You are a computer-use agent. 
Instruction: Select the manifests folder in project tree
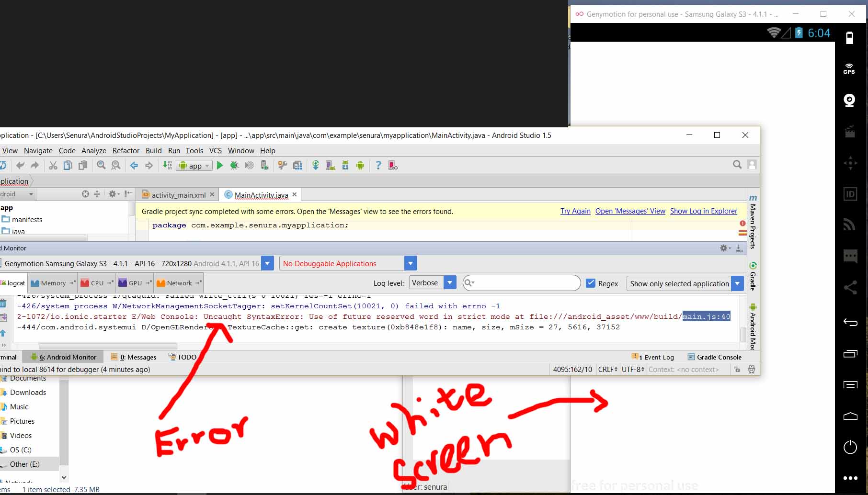click(x=22, y=220)
